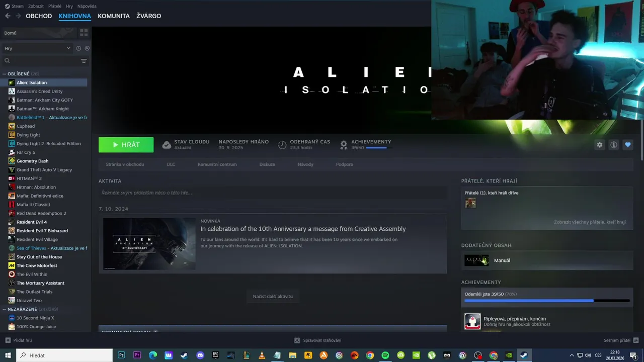The height and width of the screenshot is (362, 644).
Task: Open the ŽVÁRGO profile menu
Action: 148,16
